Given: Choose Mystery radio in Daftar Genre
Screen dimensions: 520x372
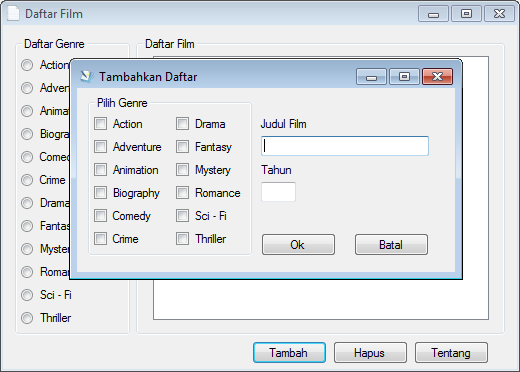Looking at the screenshot, I should 27,249.
